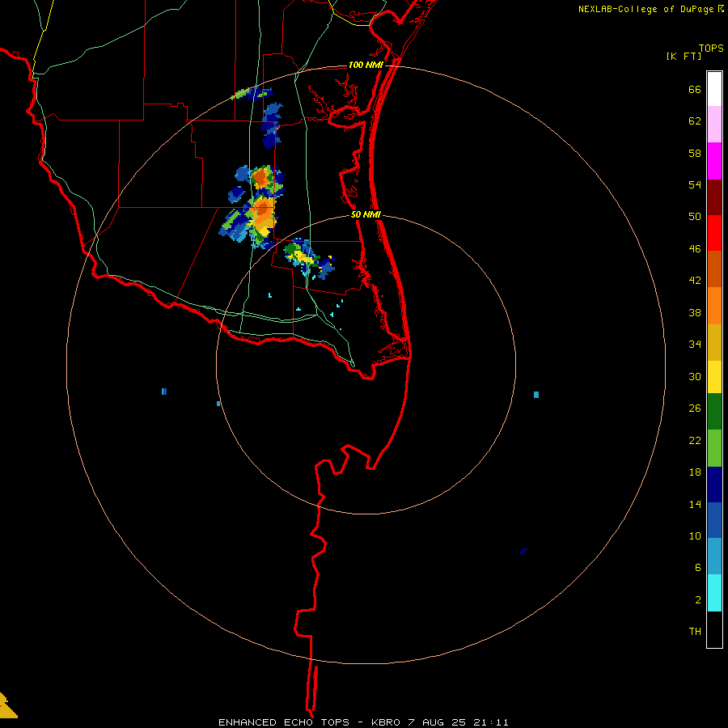The height and width of the screenshot is (728, 728).
Task: Select the light blue legend swatch
Action: (714, 557)
